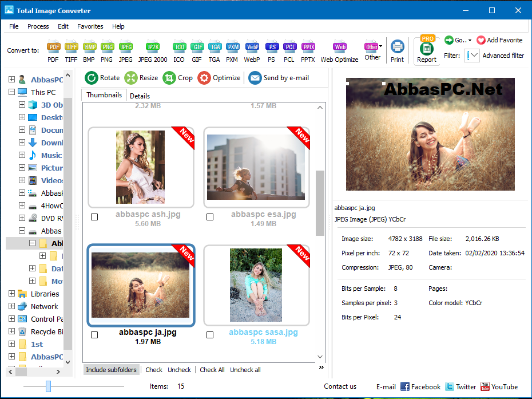Convert to PDF format icon
The image size is (532, 399).
point(53,47)
